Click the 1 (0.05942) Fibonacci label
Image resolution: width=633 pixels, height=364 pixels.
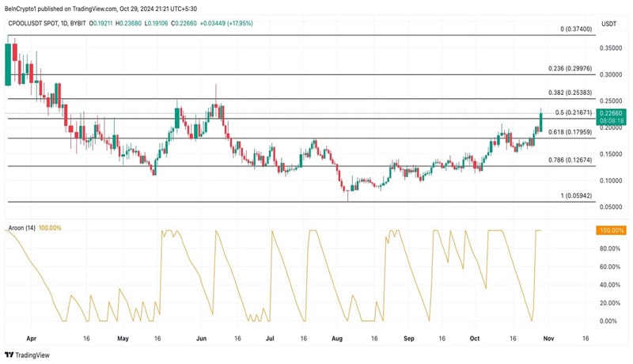[x=576, y=195]
